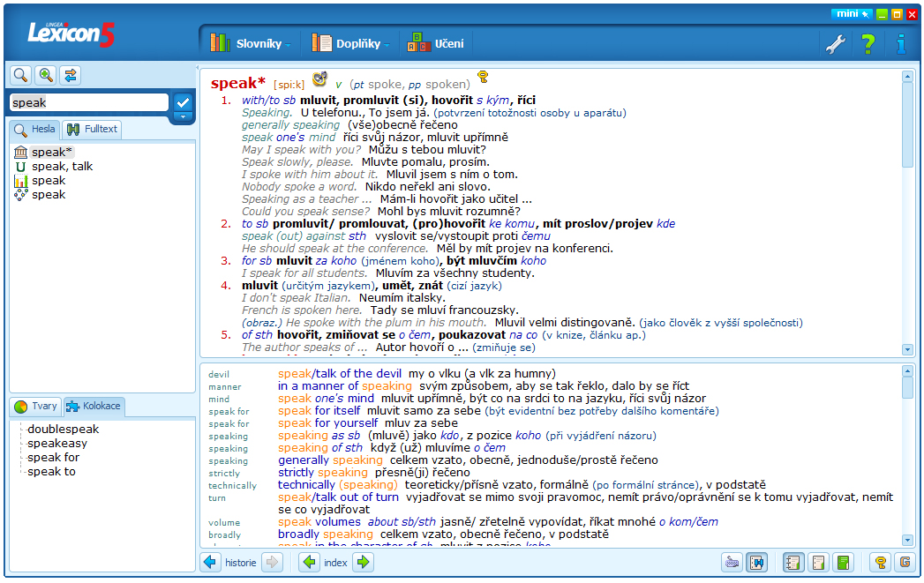
Task: Click the blue info icon
Action: click(x=900, y=43)
